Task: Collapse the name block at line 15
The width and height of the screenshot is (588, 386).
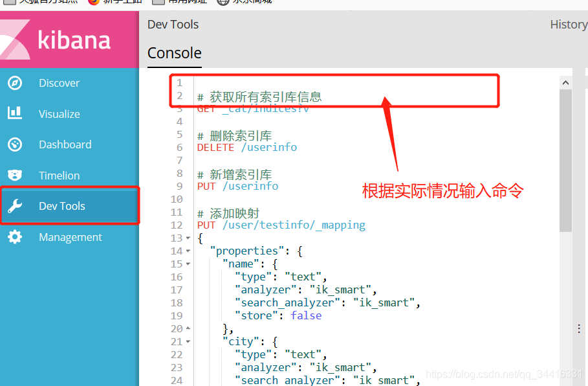Action: [188, 264]
